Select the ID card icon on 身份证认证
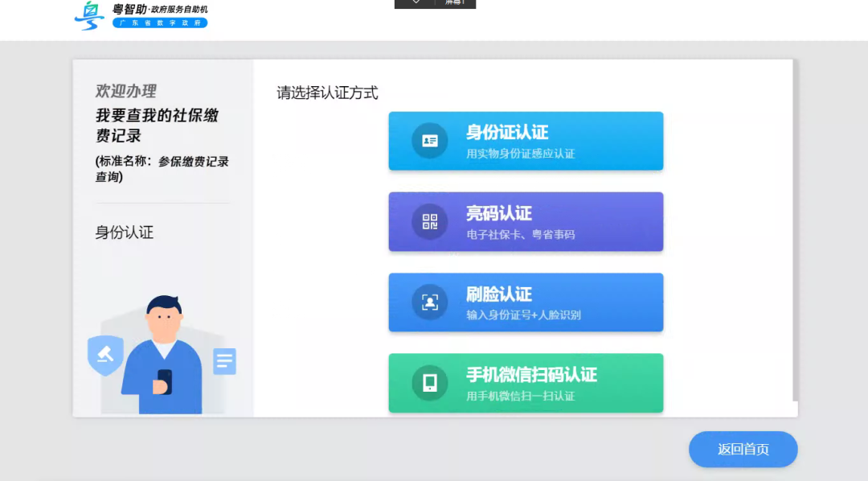The width and height of the screenshot is (868, 481). [429, 140]
